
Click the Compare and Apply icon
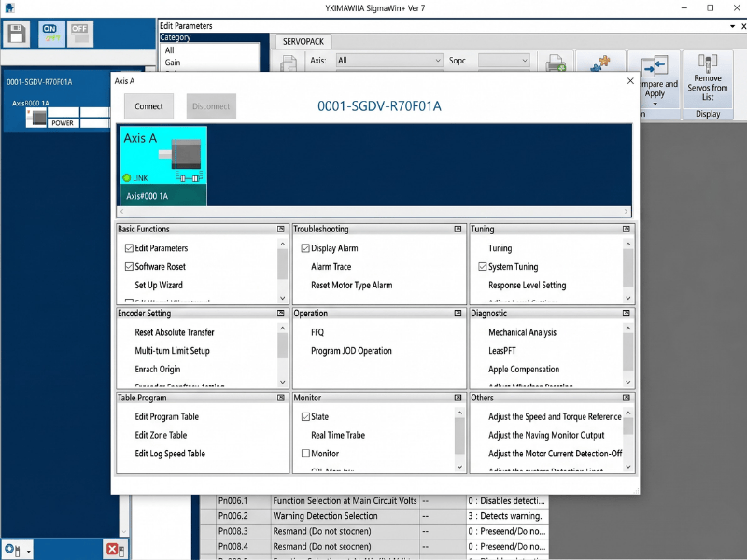655,65
